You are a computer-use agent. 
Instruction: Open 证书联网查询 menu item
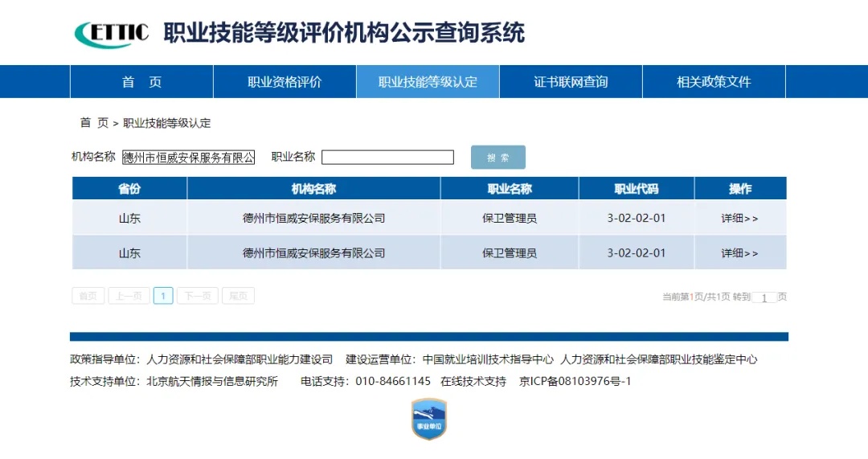[571, 82]
